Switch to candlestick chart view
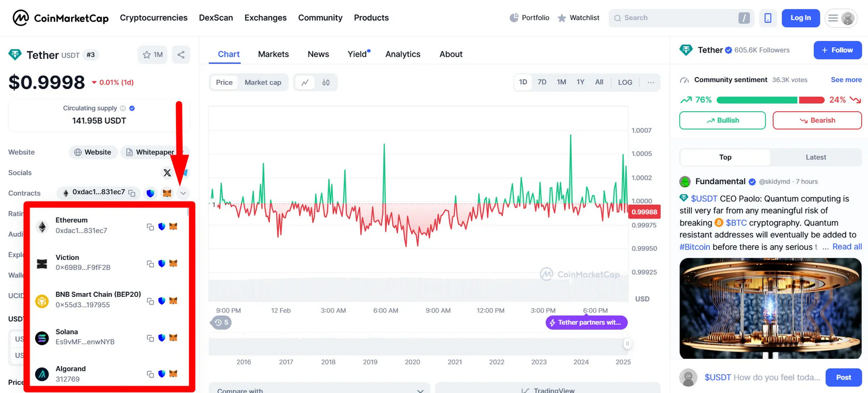This screenshot has width=868, height=393. [x=326, y=83]
